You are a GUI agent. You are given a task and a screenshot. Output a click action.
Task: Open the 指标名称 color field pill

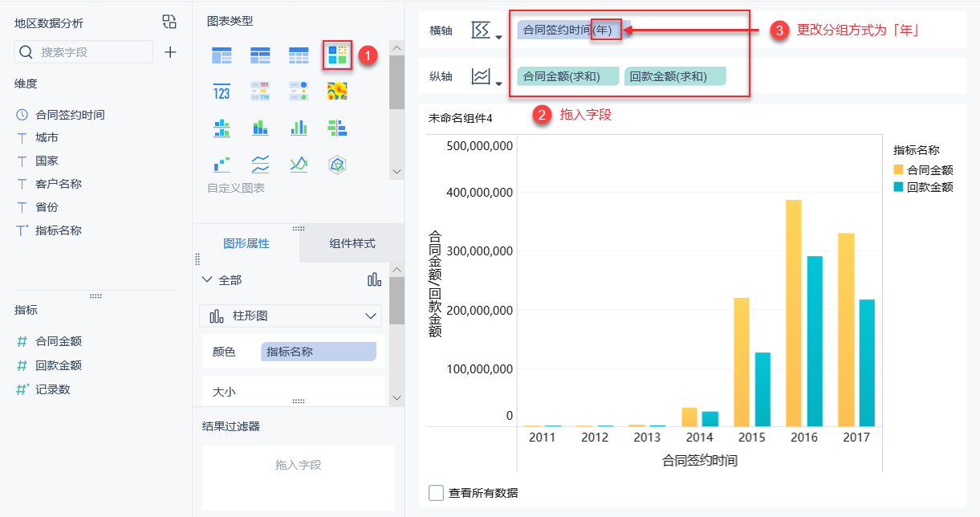pos(319,351)
